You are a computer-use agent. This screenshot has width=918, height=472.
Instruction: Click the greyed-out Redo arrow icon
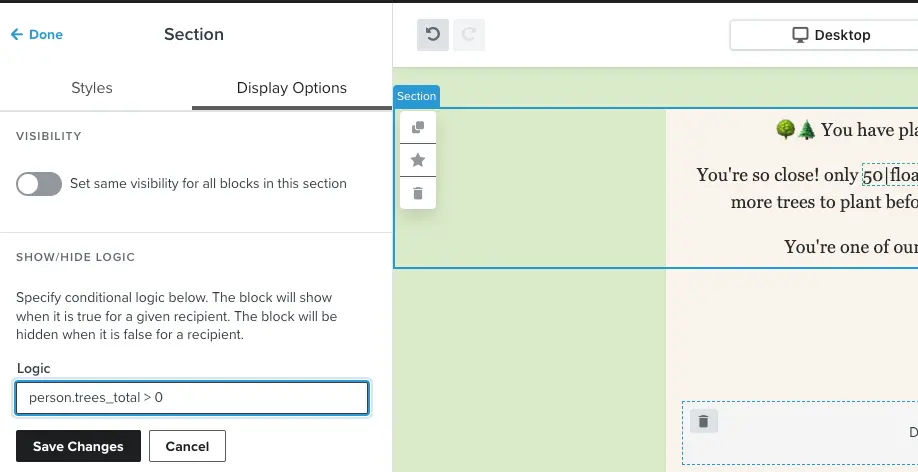[467, 35]
